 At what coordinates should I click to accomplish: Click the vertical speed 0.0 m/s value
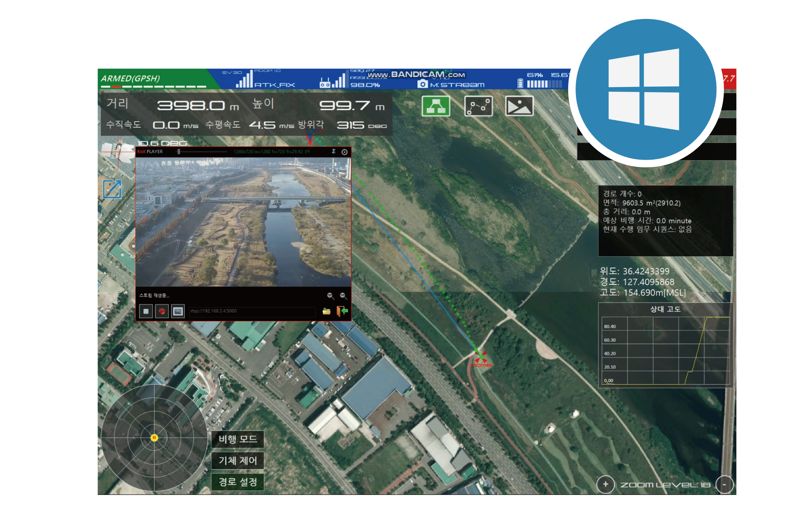pos(176,126)
